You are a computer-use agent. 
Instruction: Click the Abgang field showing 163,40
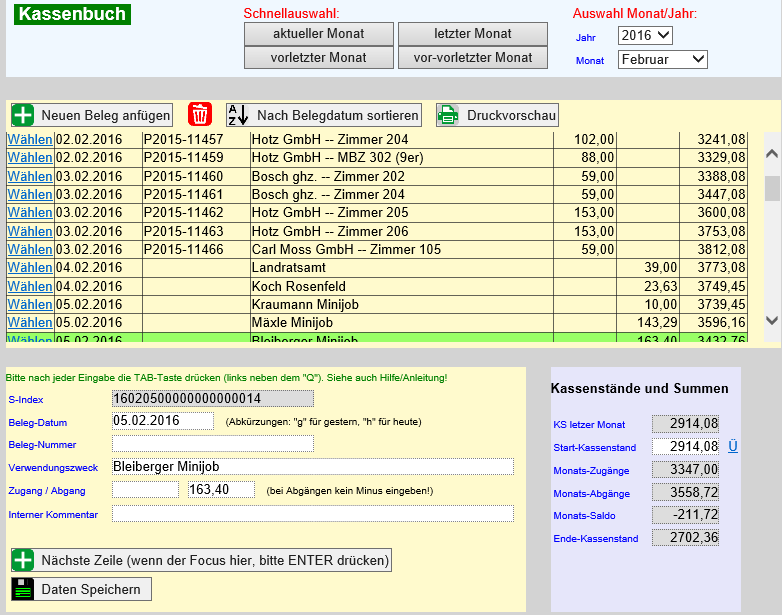[x=221, y=489]
